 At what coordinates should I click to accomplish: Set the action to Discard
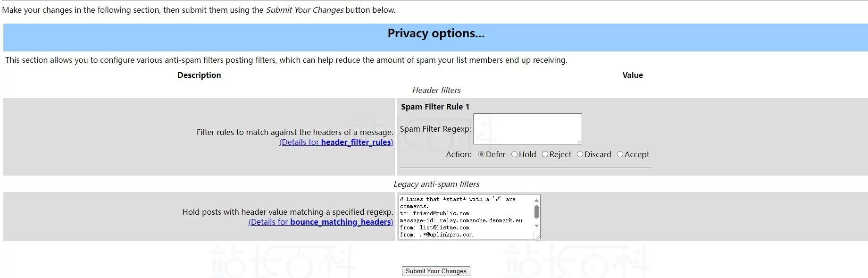(x=580, y=154)
